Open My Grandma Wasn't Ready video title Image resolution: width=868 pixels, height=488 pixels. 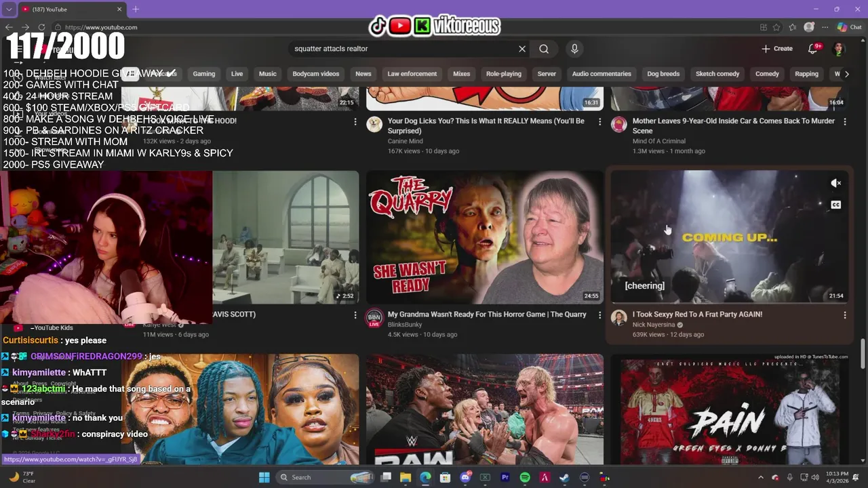pyautogui.click(x=487, y=314)
